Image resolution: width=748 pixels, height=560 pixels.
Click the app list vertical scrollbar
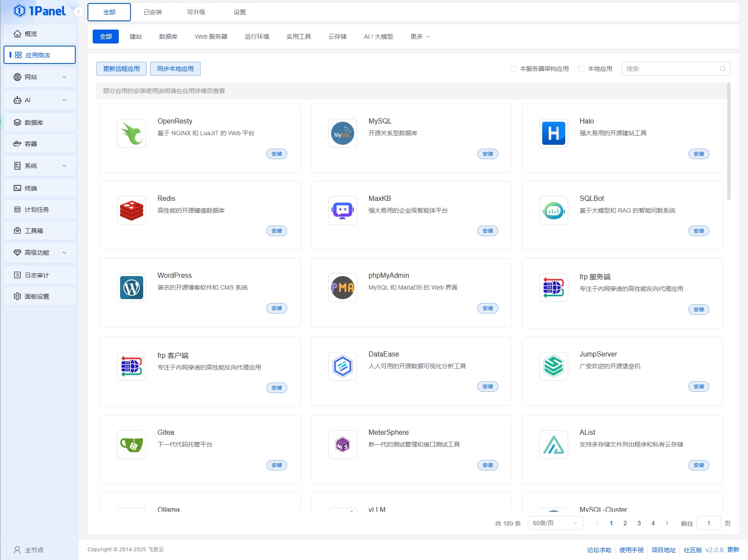coord(728,141)
